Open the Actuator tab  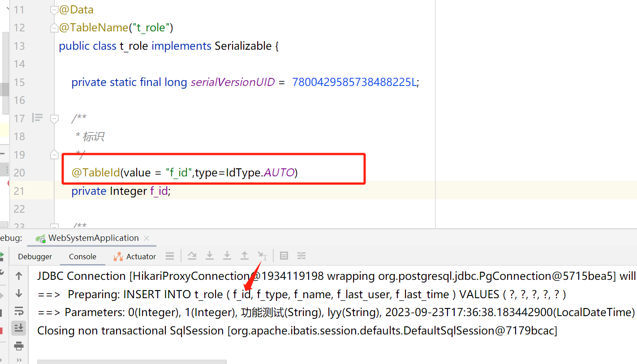[135, 257]
